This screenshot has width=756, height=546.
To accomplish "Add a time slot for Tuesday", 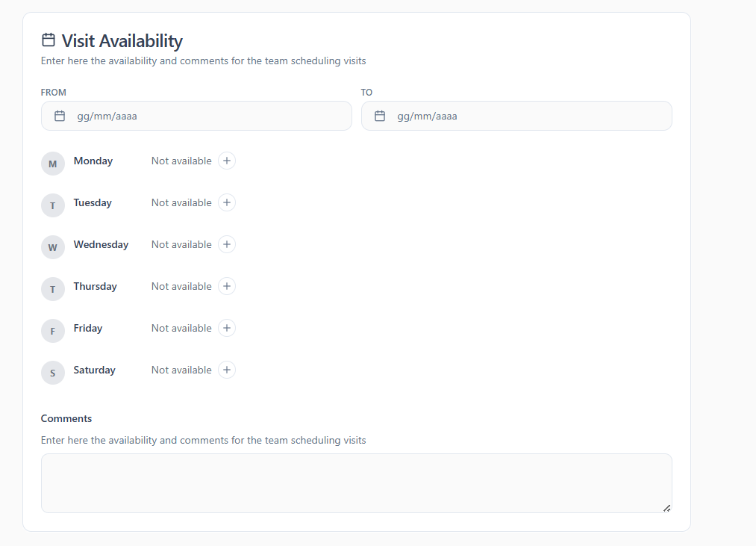I will click(227, 202).
